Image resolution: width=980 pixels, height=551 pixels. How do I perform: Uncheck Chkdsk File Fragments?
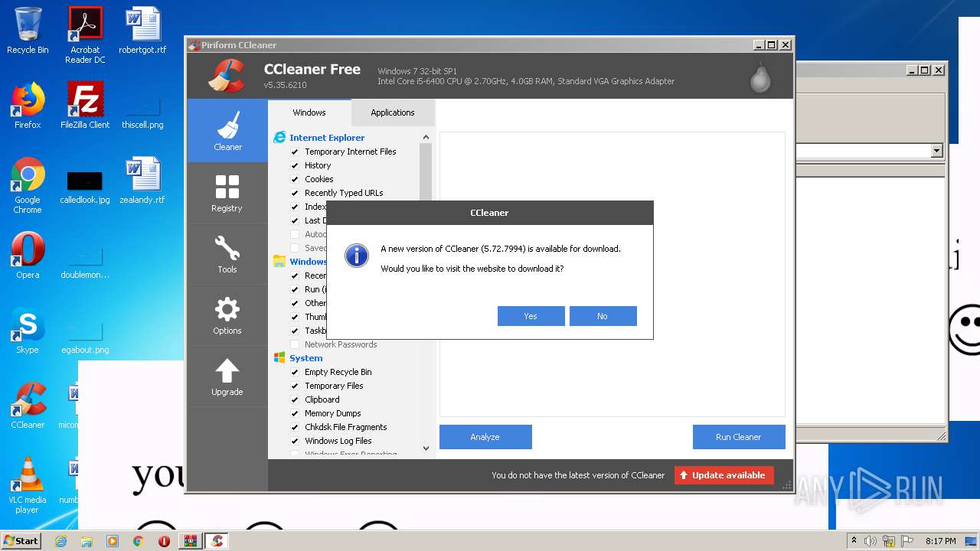point(295,427)
